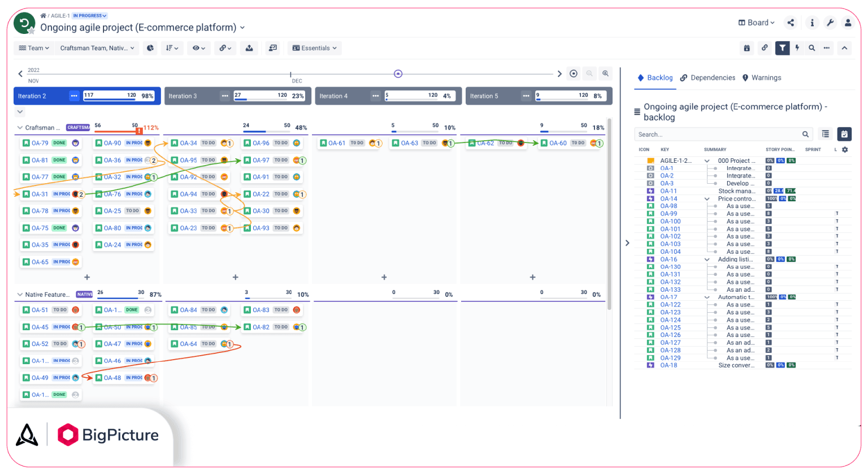
Task: Open the share icon in header
Action: click(x=791, y=23)
